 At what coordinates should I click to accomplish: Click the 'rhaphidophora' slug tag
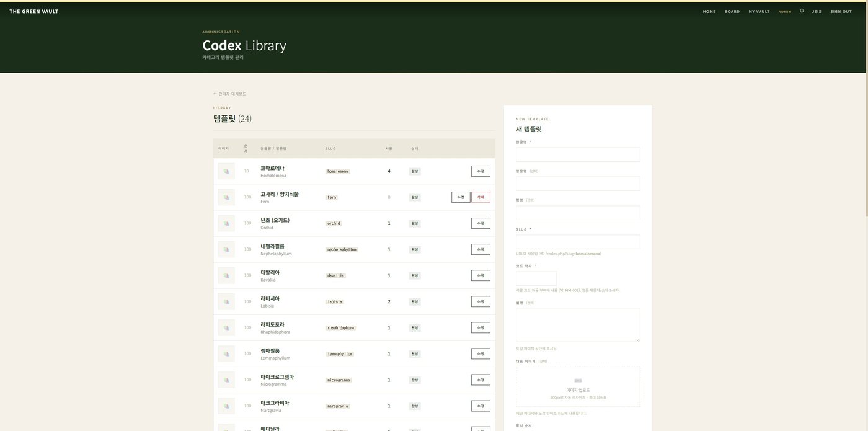click(x=341, y=327)
